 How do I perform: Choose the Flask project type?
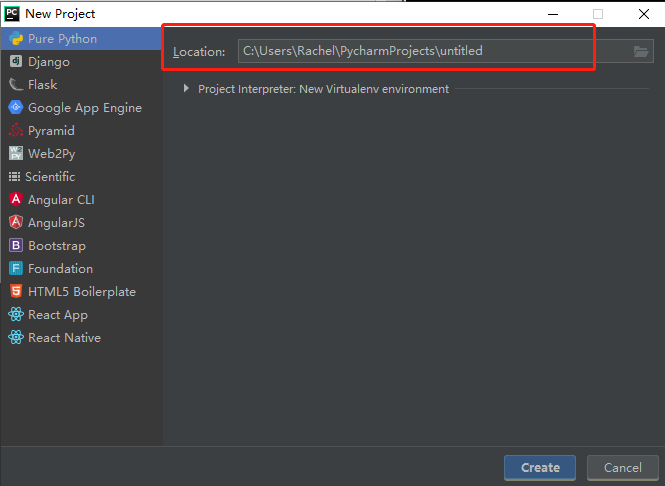pos(81,84)
